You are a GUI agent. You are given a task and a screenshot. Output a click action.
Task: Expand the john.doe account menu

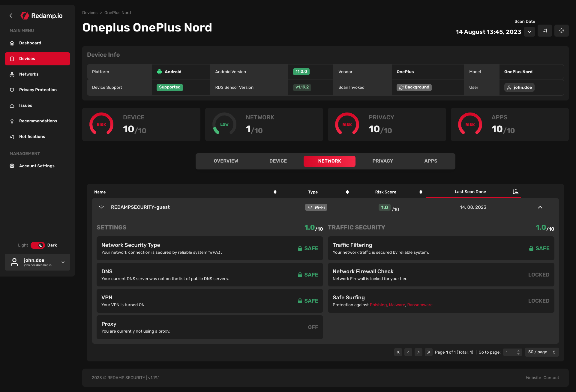pos(63,262)
